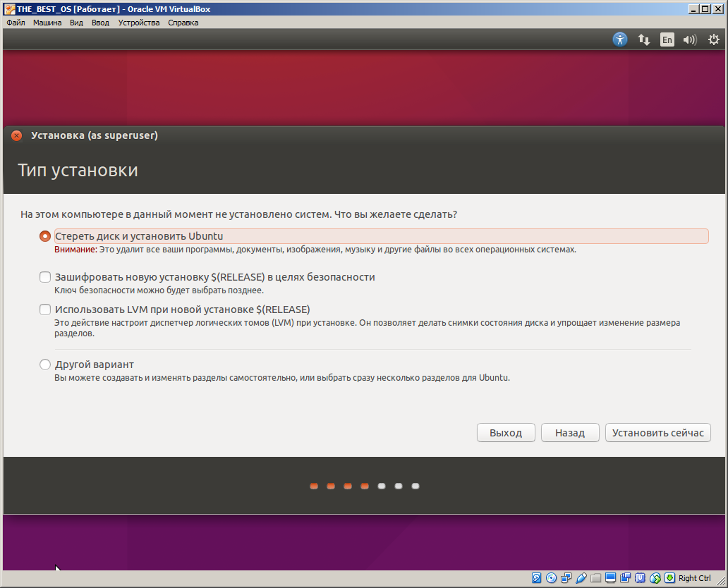Image resolution: width=728 pixels, height=588 pixels.
Task: Close the Установка installer window
Action: pos(17,135)
